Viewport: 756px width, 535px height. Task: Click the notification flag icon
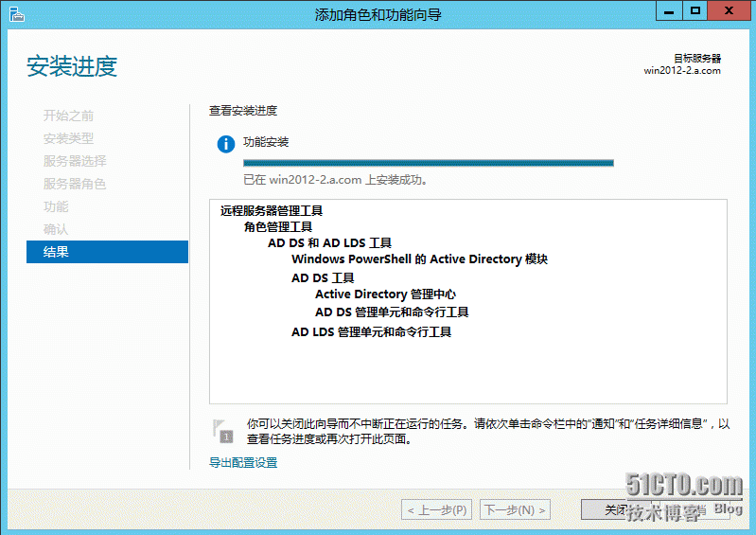point(222,431)
